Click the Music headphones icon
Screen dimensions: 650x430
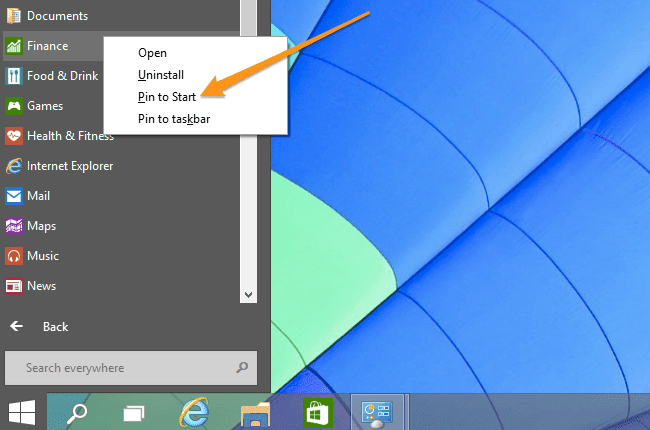click(14, 256)
